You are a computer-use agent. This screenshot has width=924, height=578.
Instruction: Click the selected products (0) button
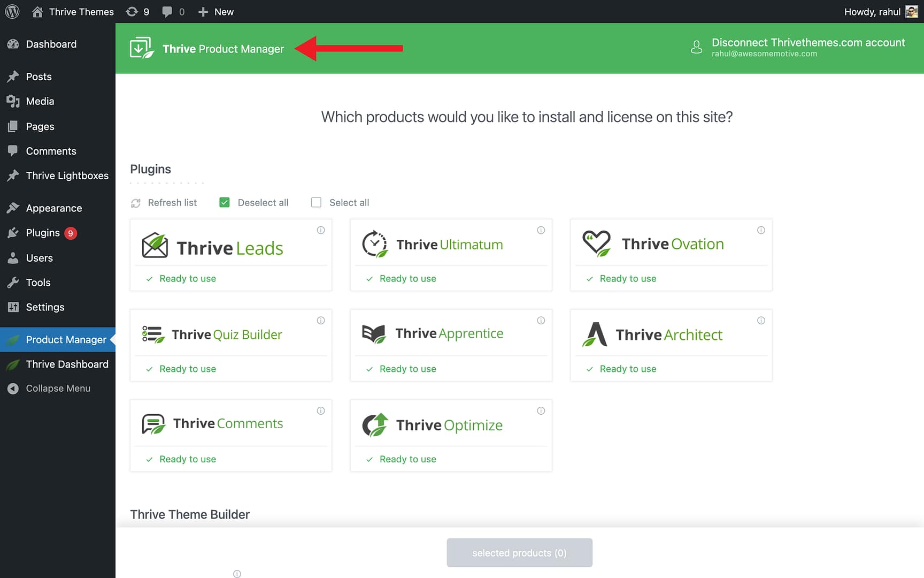pyautogui.click(x=519, y=553)
